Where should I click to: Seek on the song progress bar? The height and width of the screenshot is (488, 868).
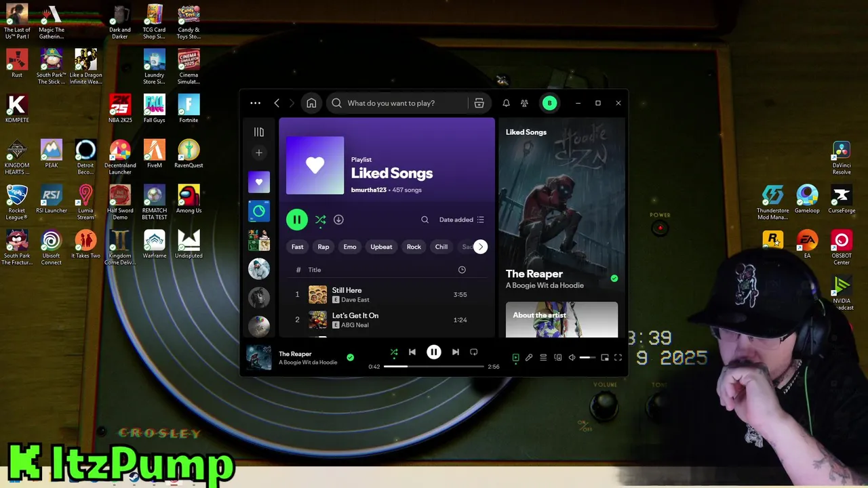coord(434,367)
